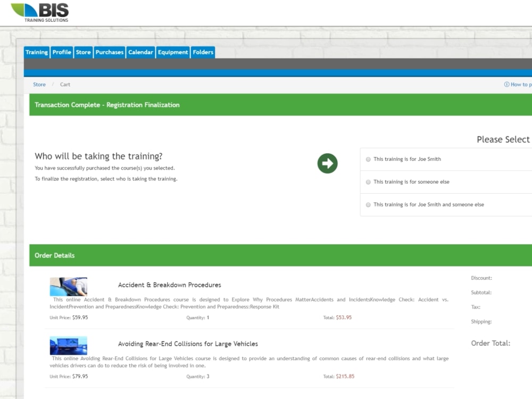Select the Equipment tab
Image resolution: width=532 pixels, height=399 pixels.
click(173, 52)
